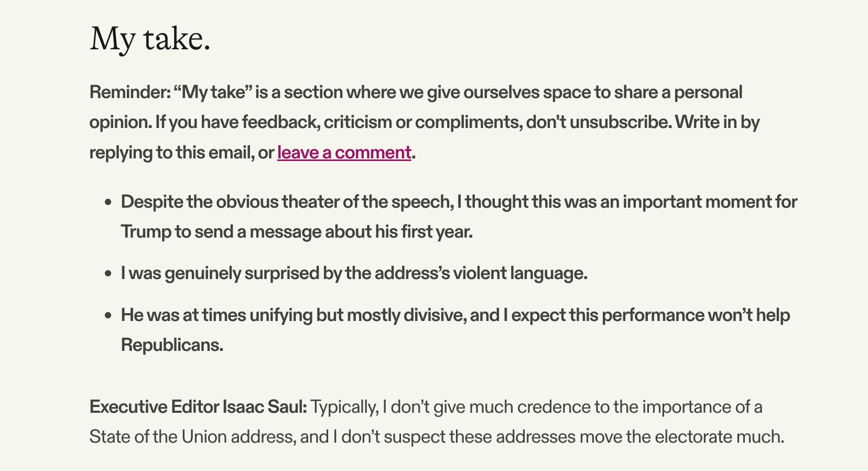This screenshot has height=471, width=868.
Task: Select the bullet about unifying but mostly divisive
Action: coord(455,330)
